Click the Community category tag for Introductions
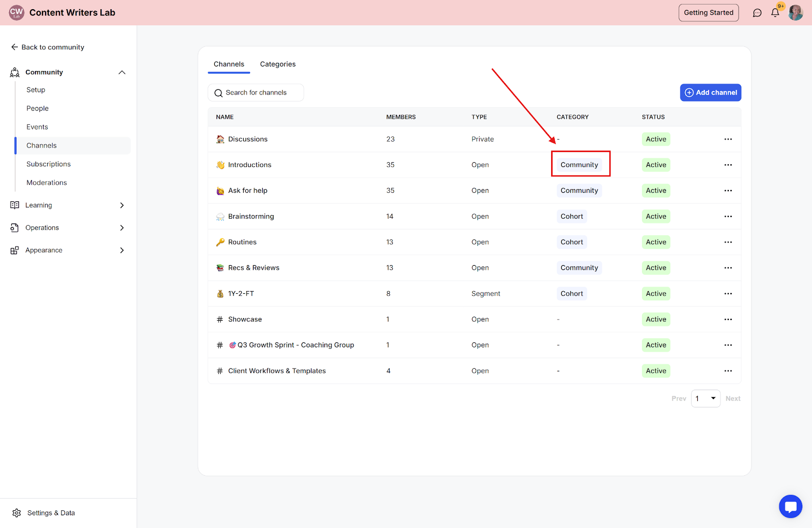812x528 pixels. click(580, 165)
